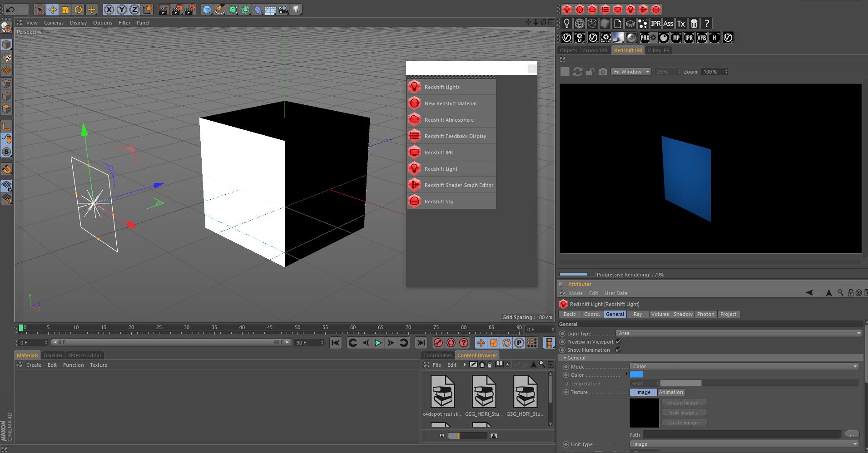Select the Rotate tool in the top toolbar
The width and height of the screenshot is (868, 453).
click(78, 10)
